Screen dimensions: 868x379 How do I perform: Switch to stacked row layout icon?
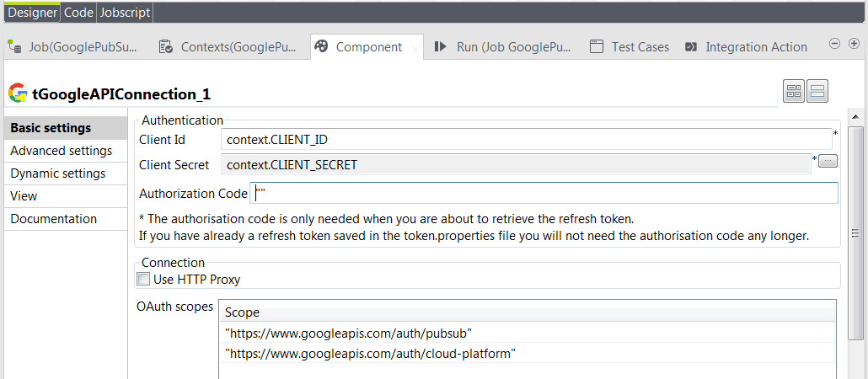tap(817, 91)
